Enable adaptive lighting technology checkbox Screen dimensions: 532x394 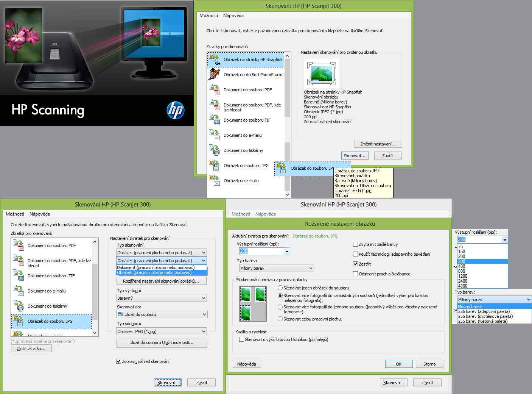pyautogui.click(x=355, y=254)
